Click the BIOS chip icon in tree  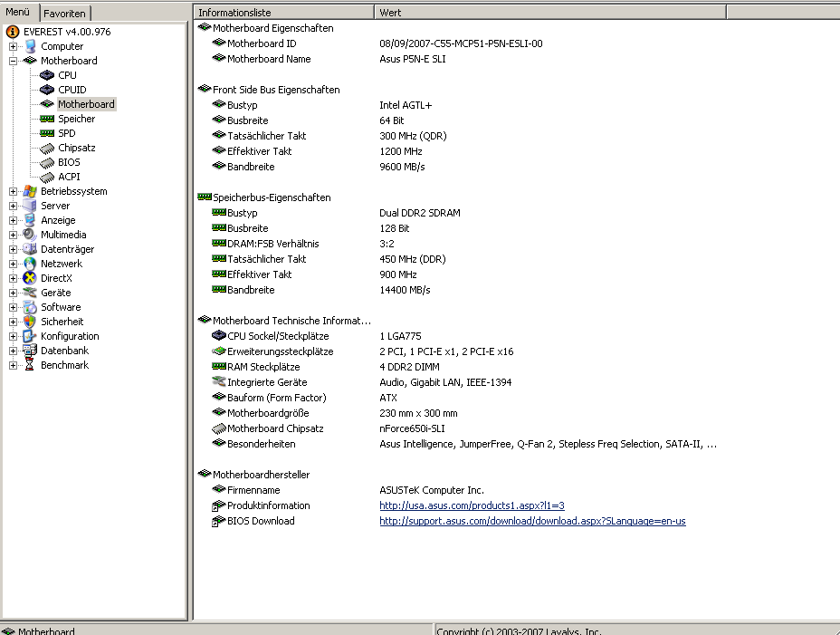click(x=47, y=162)
